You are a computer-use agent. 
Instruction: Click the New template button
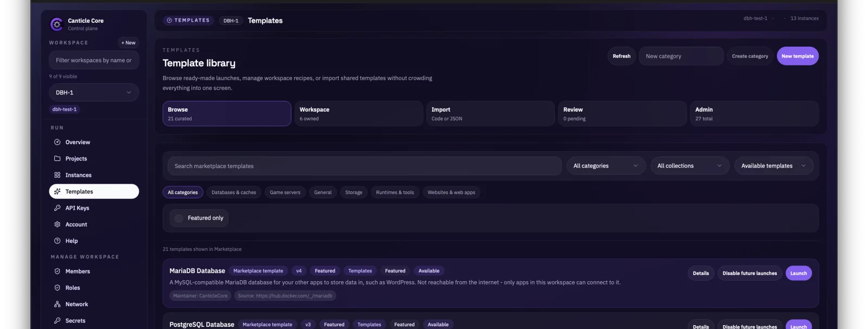(797, 56)
